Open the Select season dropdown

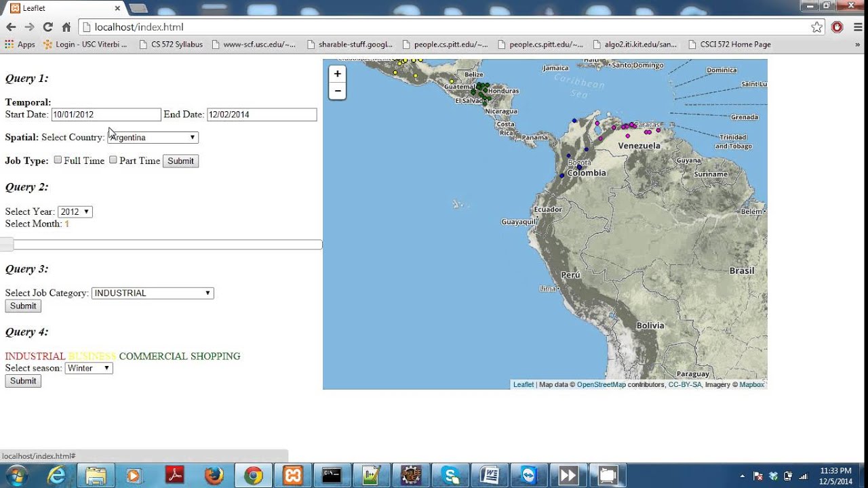pyautogui.click(x=88, y=368)
